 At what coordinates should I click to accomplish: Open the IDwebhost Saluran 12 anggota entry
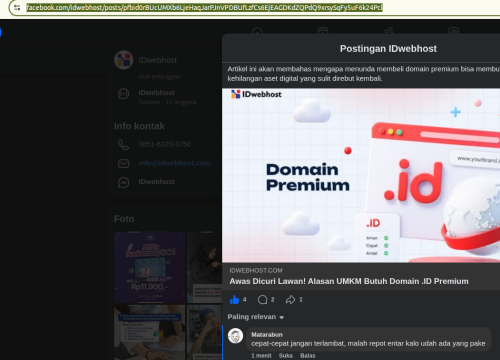167,97
